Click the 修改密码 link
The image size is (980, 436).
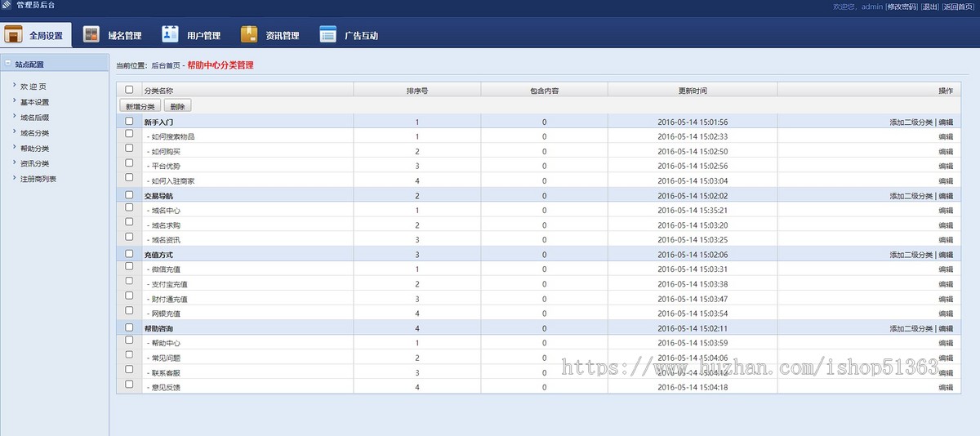click(902, 7)
